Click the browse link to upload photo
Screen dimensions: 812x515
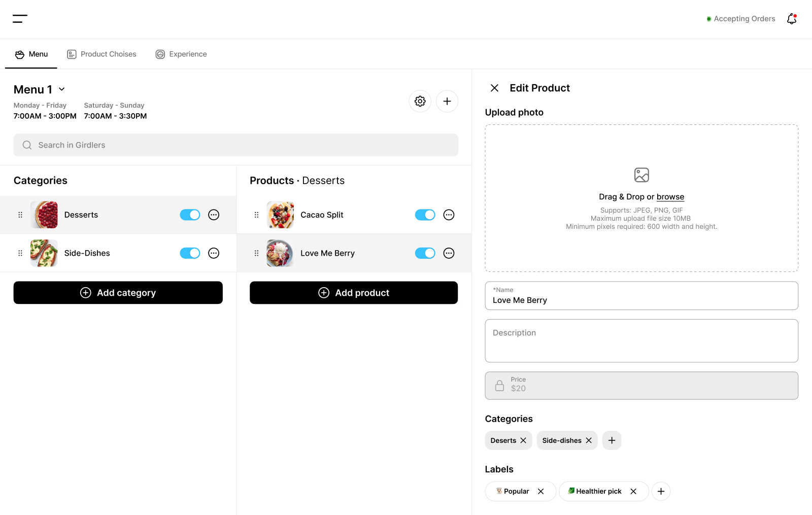(x=670, y=197)
